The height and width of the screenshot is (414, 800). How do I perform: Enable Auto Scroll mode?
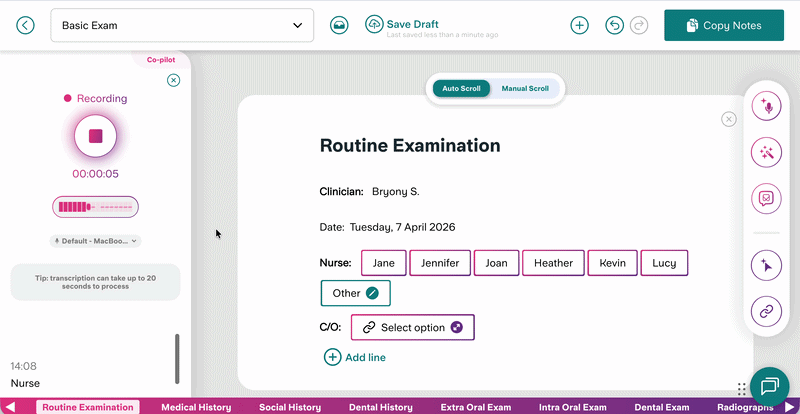[461, 89]
